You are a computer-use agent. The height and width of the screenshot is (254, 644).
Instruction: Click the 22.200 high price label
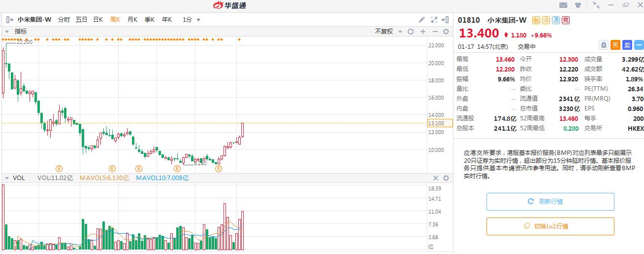[x=24, y=42]
